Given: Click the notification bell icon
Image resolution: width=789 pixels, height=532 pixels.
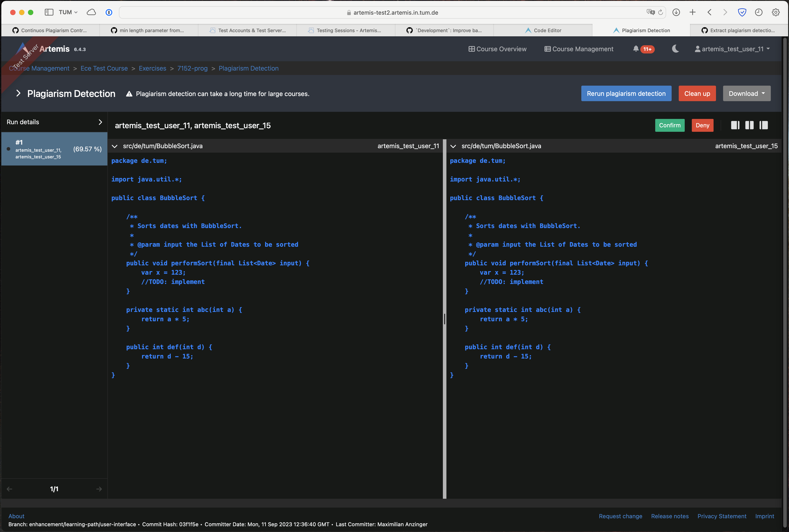Looking at the screenshot, I should pos(636,49).
